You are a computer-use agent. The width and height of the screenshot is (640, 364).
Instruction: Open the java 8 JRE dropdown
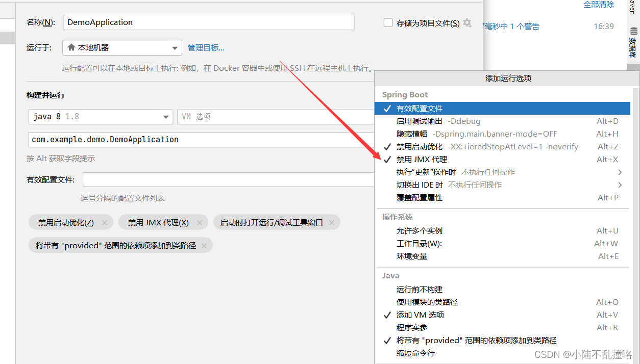pos(165,117)
